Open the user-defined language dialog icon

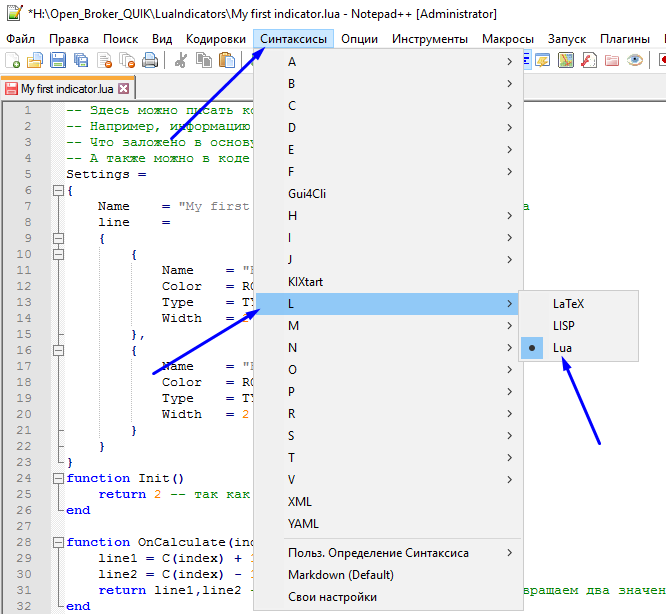click(543, 60)
